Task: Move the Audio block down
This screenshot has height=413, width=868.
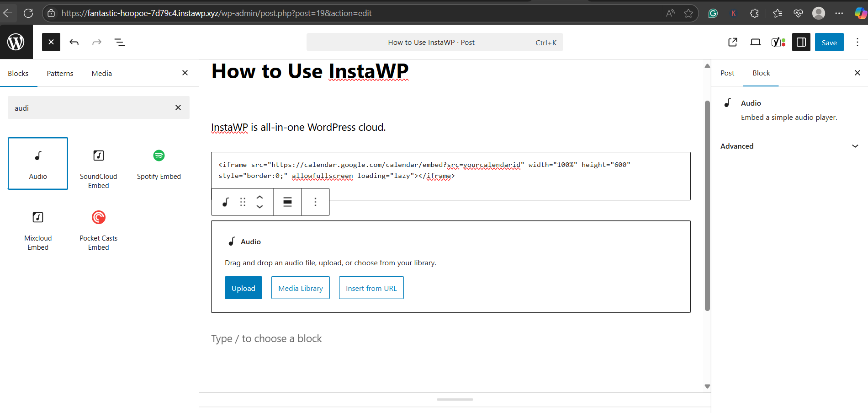Action: [x=259, y=207]
